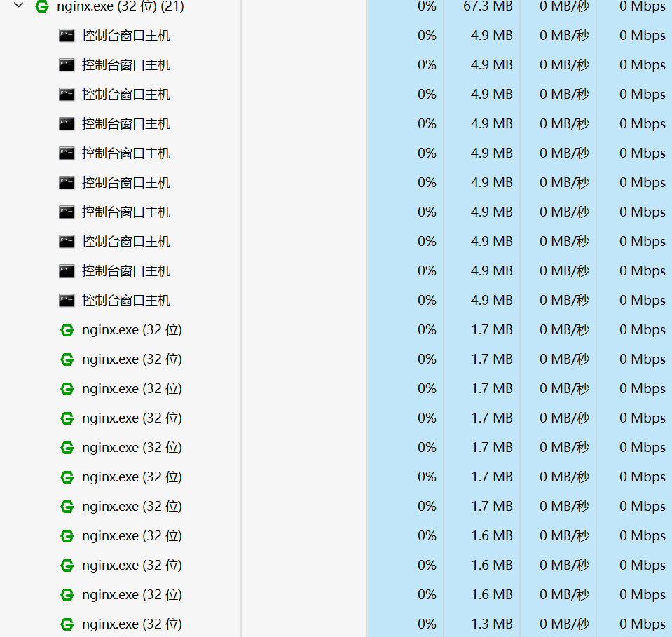Select the nginx.exe (32 位) name on the last 1.6 MB row
Viewport: 672px width, 637px height.
pos(132,595)
